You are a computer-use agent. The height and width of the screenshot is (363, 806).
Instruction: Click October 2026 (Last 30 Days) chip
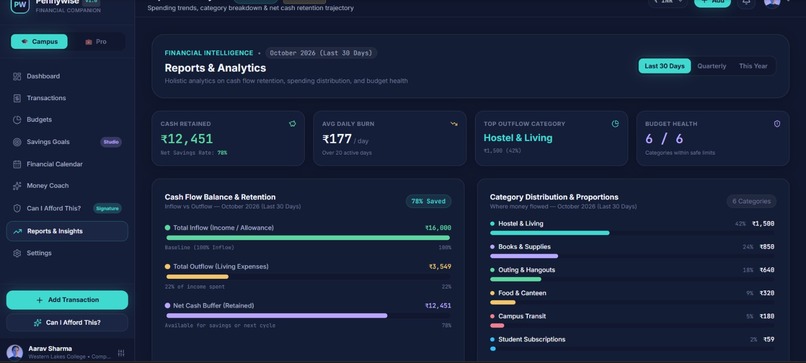tap(321, 53)
